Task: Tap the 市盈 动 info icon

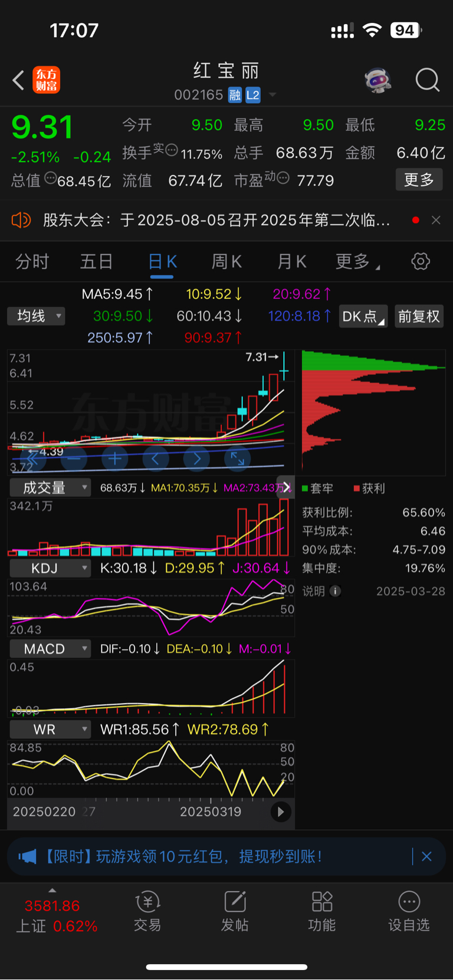Action: 283,177
